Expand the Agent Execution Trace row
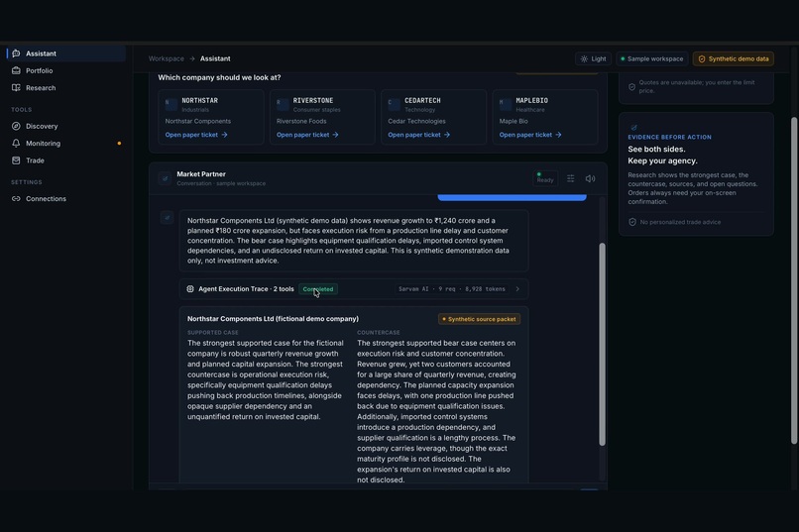The width and height of the screenshot is (799, 532). [354, 289]
